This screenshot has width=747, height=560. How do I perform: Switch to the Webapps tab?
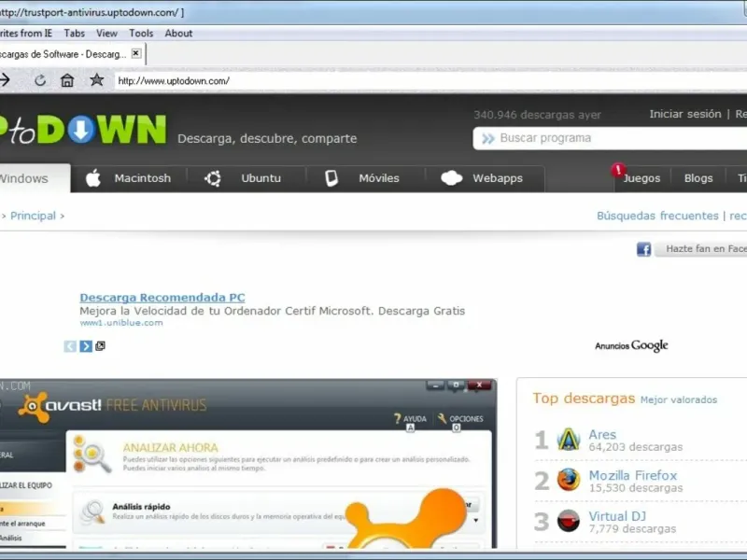coord(485,178)
